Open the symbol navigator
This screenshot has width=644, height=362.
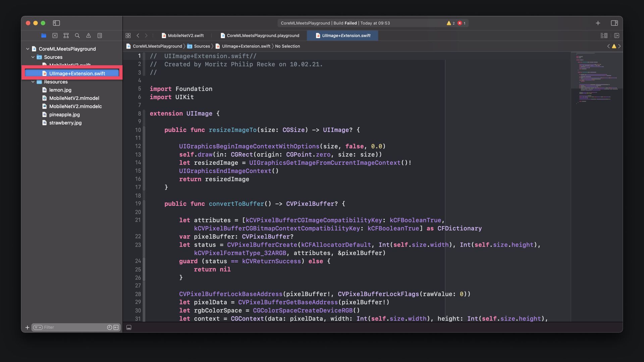pyautogui.click(x=66, y=36)
